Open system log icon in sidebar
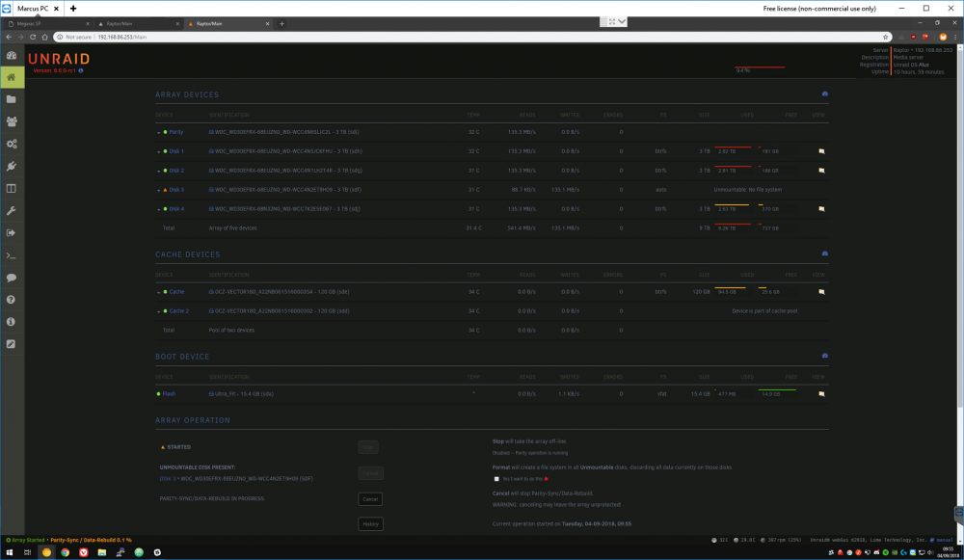The height and width of the screenshot is (560, 964). coord(12,344)
